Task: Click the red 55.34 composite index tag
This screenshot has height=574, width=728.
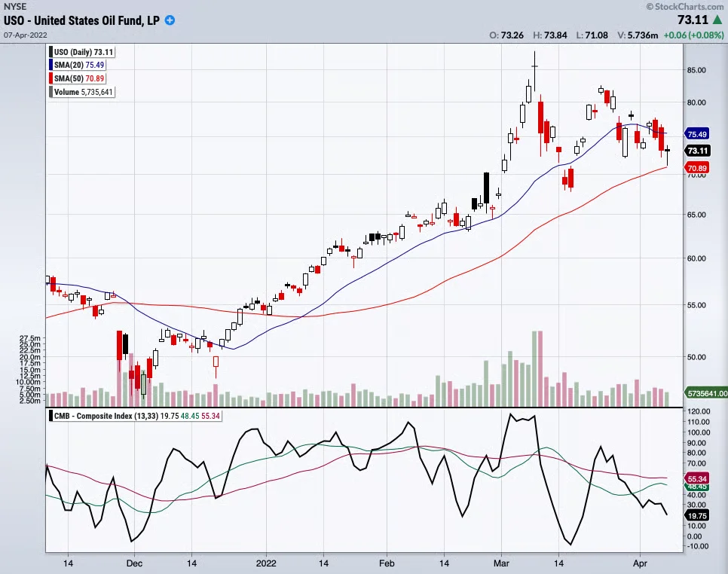Action: pyautogui.click(x=697, y=478)
